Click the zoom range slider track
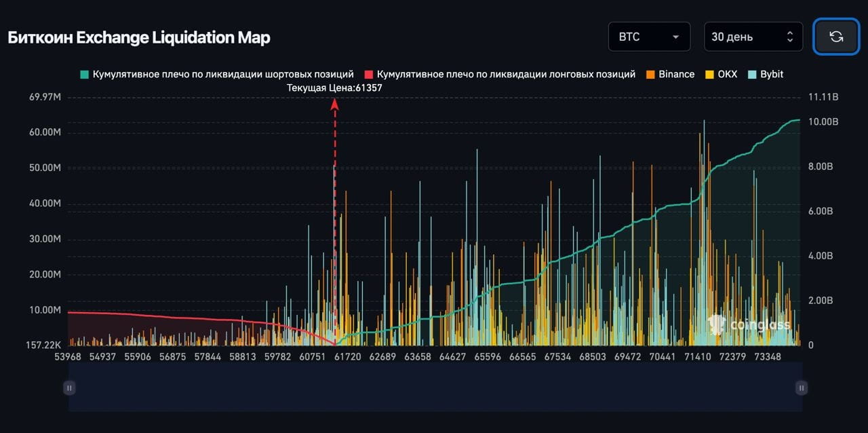Image resolution: width=868 pixels, height=433 pixels. click(x=434, y=388)
